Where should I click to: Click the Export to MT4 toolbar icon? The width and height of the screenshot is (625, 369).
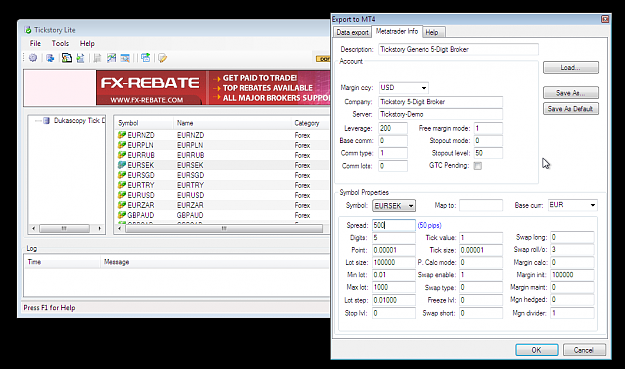coord(67,58)
